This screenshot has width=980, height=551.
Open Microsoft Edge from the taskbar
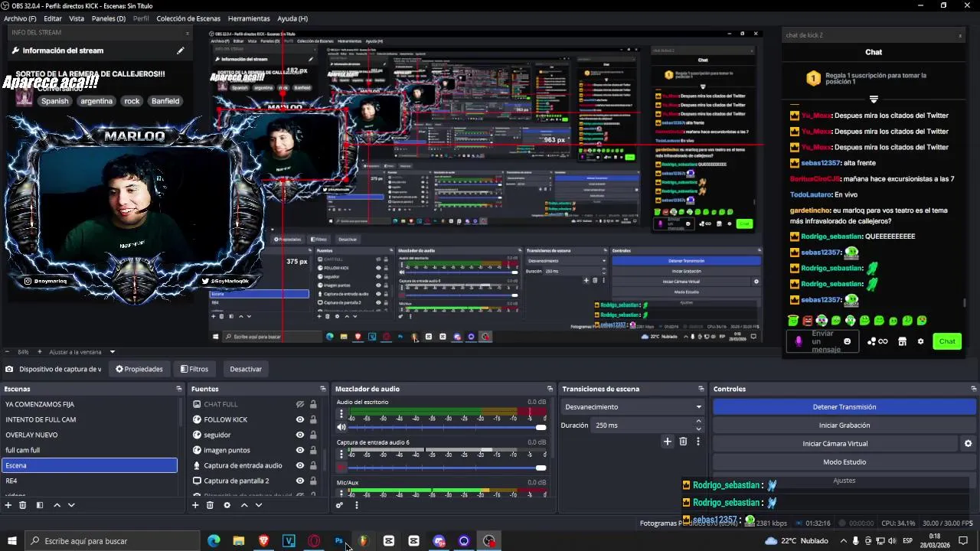tap(214, 541)
